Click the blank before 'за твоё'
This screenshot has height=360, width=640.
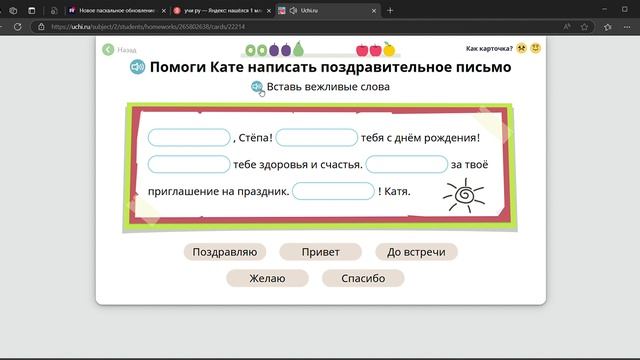coord(407,164)
